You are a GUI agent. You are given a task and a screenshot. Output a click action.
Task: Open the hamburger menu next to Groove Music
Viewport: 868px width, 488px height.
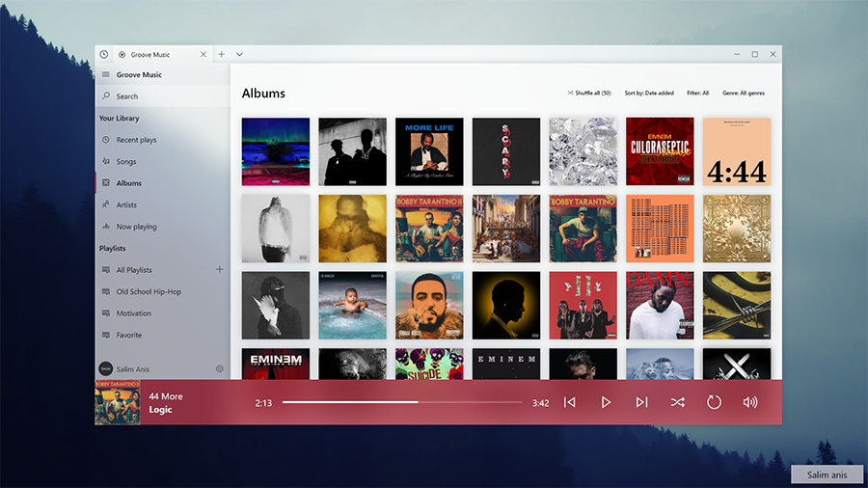[x=106, y=74]
